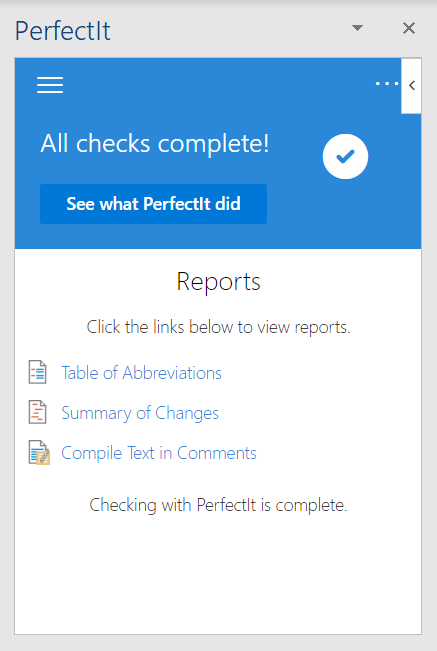
Task: Click the Summary of Changes document icon
Action: click(37, 412)
